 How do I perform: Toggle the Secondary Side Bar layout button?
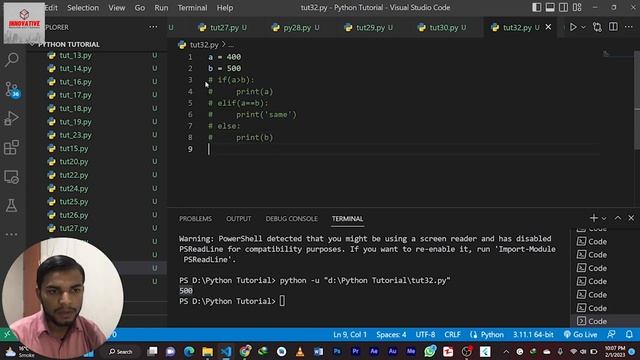pos(563,7)
